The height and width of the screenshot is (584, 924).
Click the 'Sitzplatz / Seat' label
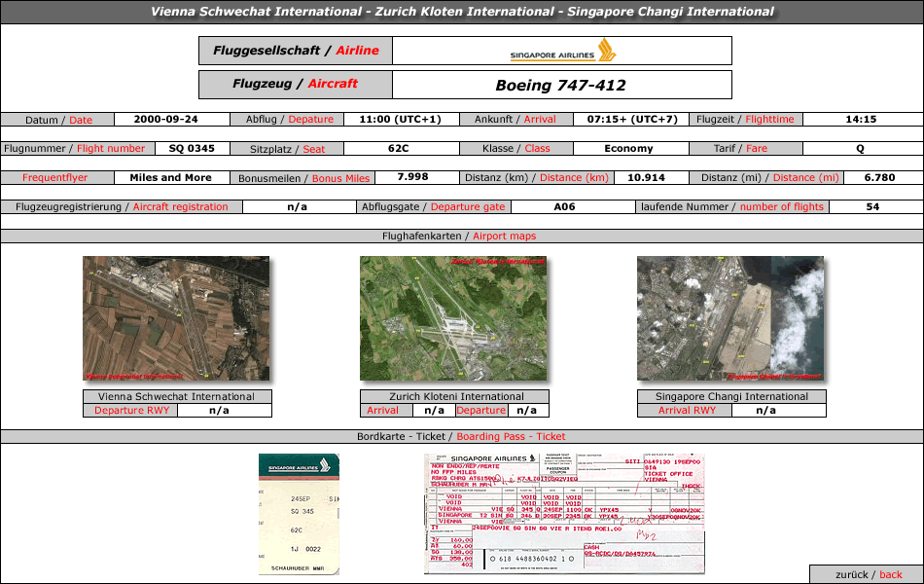(x=287, y=149)
